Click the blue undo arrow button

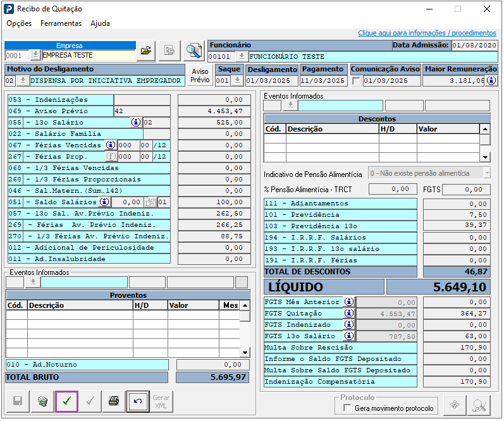[137, 401]
